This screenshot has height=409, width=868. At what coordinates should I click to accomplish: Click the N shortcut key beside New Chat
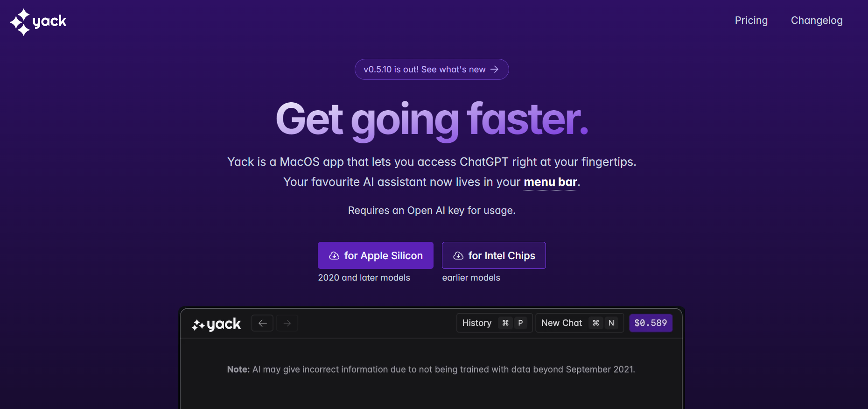point(611,323)
